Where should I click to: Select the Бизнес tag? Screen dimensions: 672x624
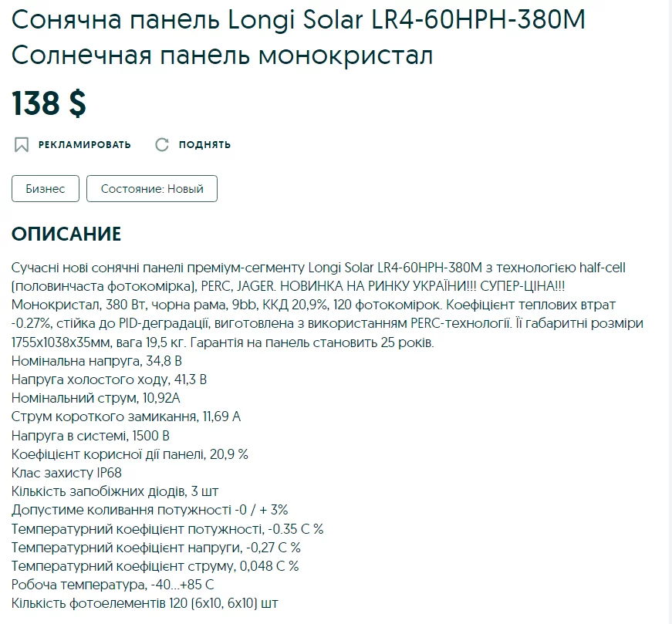coord(46,189)
